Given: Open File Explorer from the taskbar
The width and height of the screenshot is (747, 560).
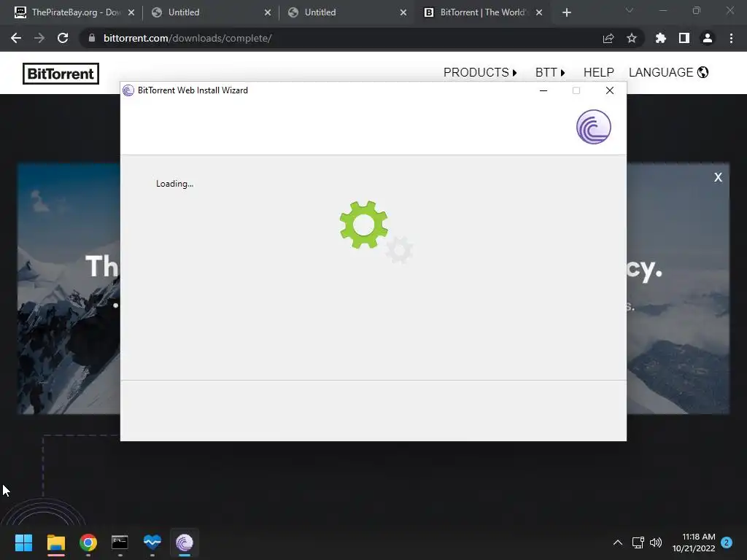Looking at the screenshot, I should (x=55, y=542).
